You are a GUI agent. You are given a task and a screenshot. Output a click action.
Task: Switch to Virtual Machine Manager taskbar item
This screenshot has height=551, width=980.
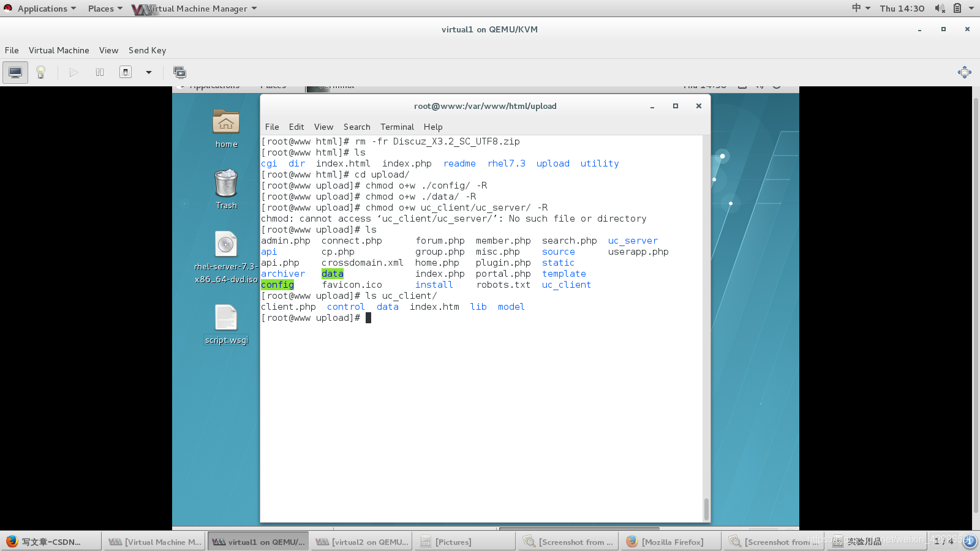click(154, 542)
